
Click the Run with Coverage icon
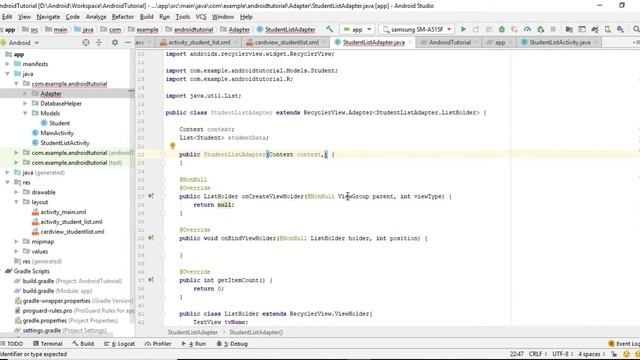(x=514, y=29)
